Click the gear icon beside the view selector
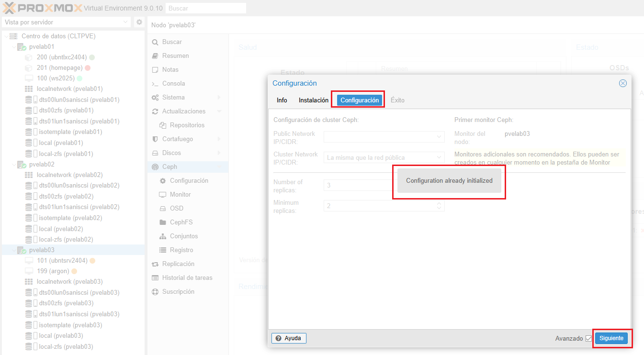The height and width of the screenshot is (355, 644). coord(139,22)
